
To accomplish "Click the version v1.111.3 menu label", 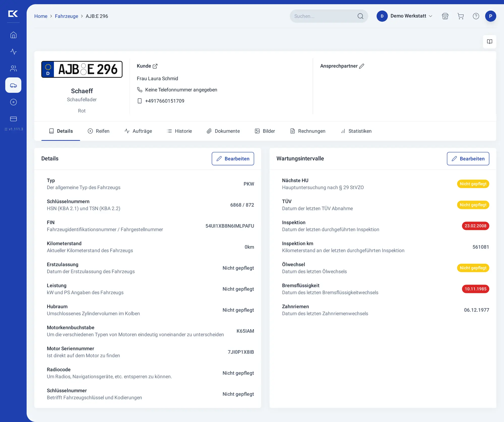I will (14, 129).
